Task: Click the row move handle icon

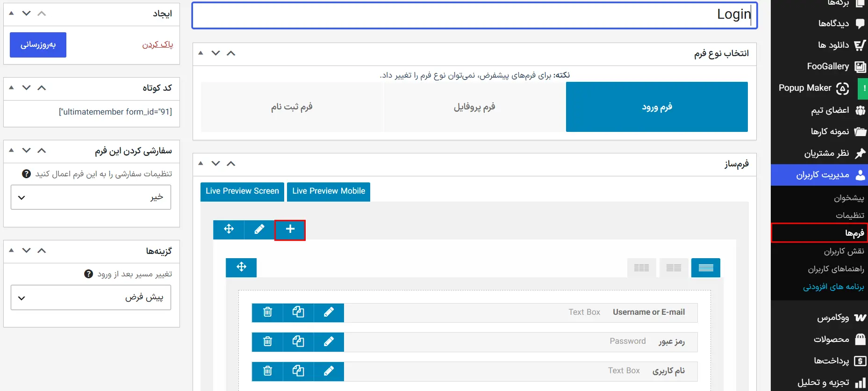Action: click(229, 230)
